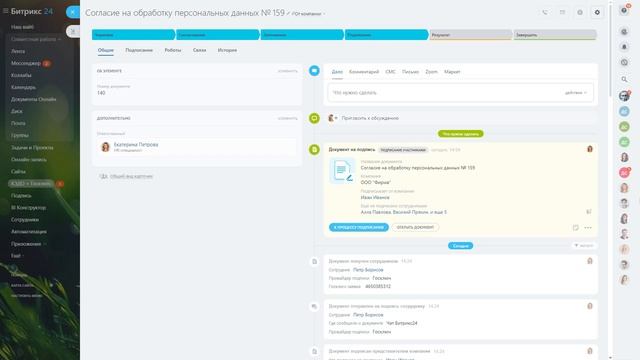Open Подпись in left menu
This screenshot has width=640, height=360.
pyautogui.click(x=21, y=196)
